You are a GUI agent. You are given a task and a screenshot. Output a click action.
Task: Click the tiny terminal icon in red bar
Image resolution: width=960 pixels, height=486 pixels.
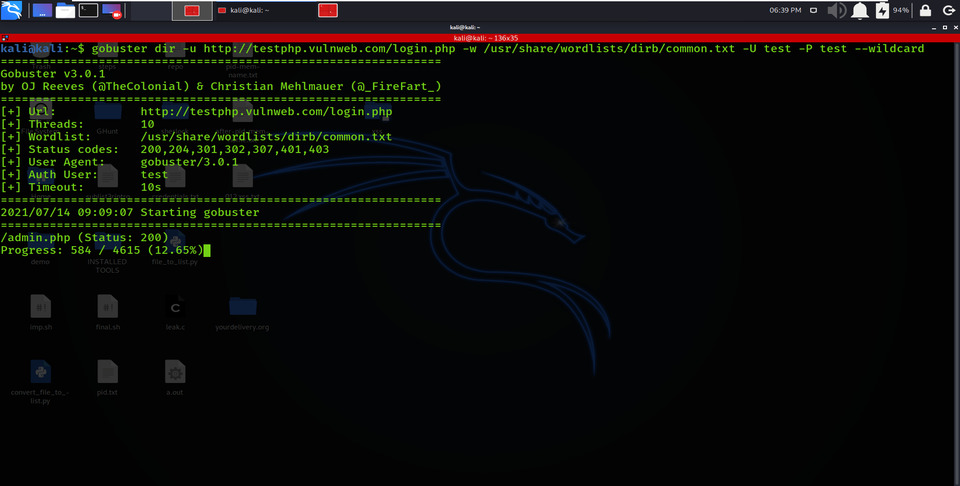[x=5, y=38]
